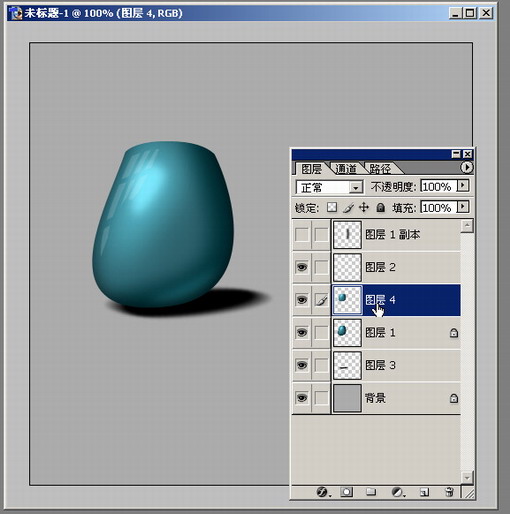Switch to the 图层 tab
Viewport: 510px width, 514px height.
click(311, 169)
